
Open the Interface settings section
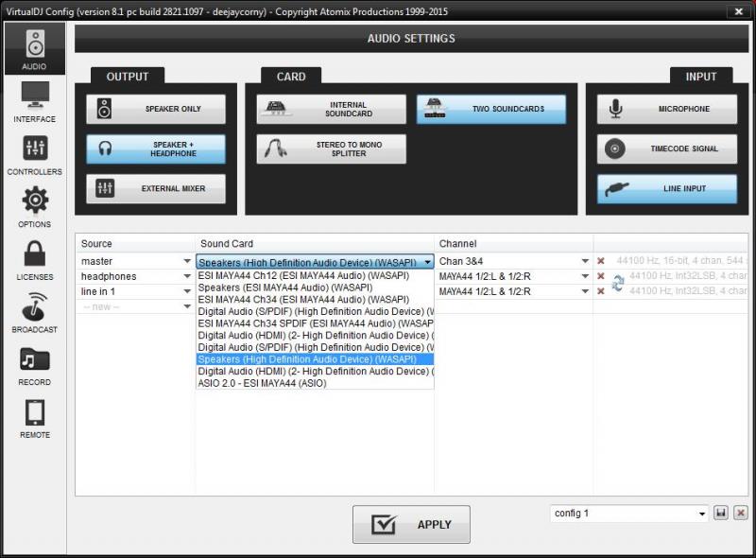point(34,102)
